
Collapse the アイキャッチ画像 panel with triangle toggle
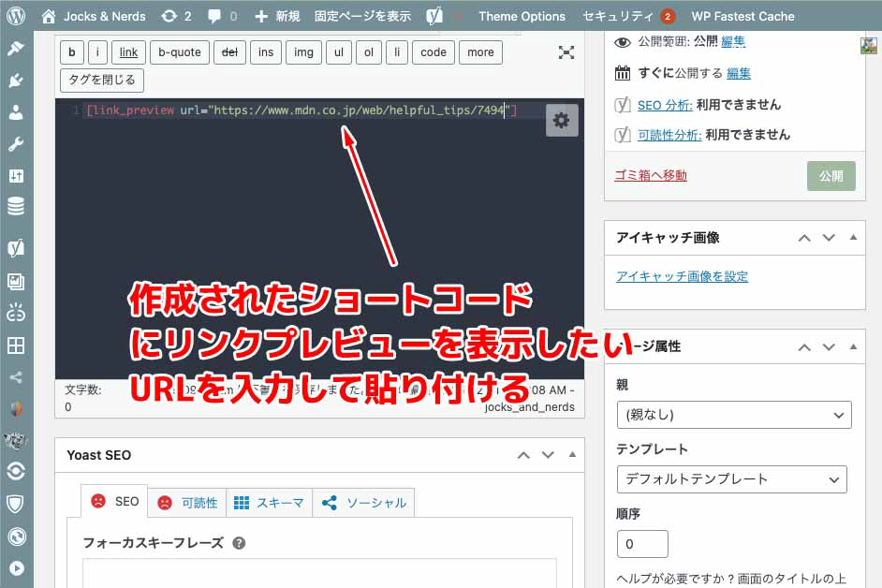coord(853,238)
